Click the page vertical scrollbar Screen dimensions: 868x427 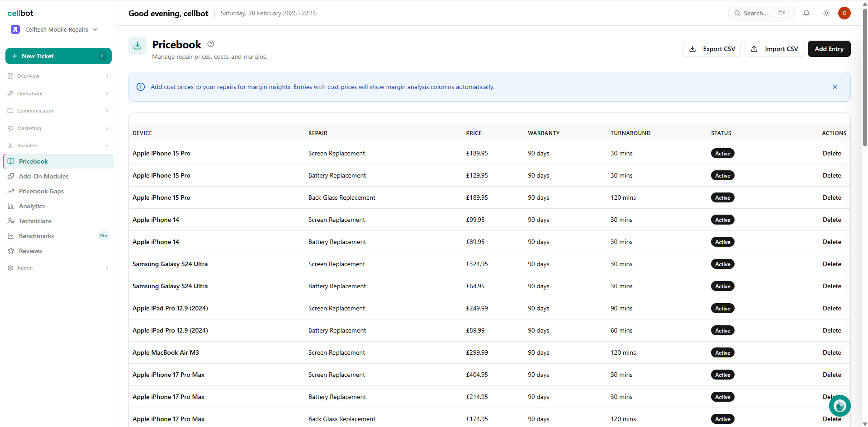865,77
